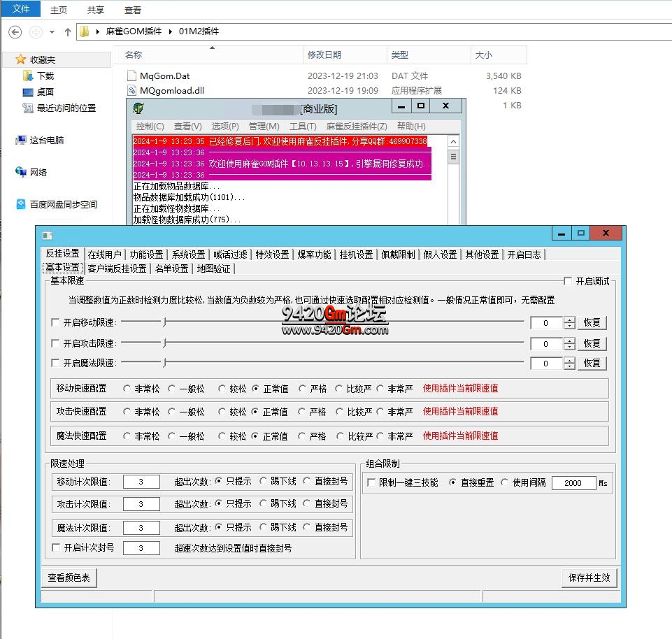Expand the path arrow before 01M2插件
The width and height of the screenshot is (672, 639).
point(171,31)
